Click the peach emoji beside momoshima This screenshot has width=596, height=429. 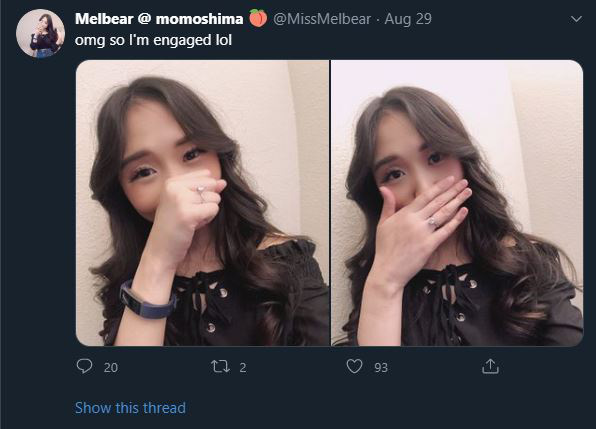click(258, 18)
